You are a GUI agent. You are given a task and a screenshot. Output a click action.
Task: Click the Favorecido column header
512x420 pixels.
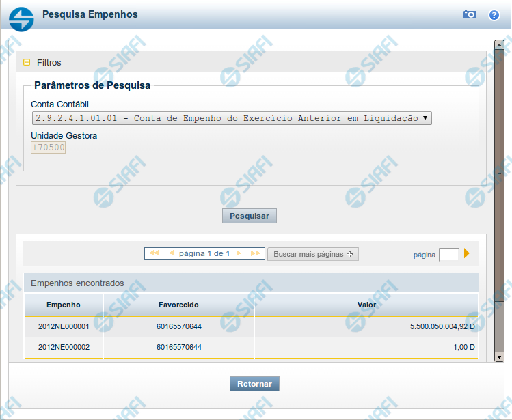point(178,305)
